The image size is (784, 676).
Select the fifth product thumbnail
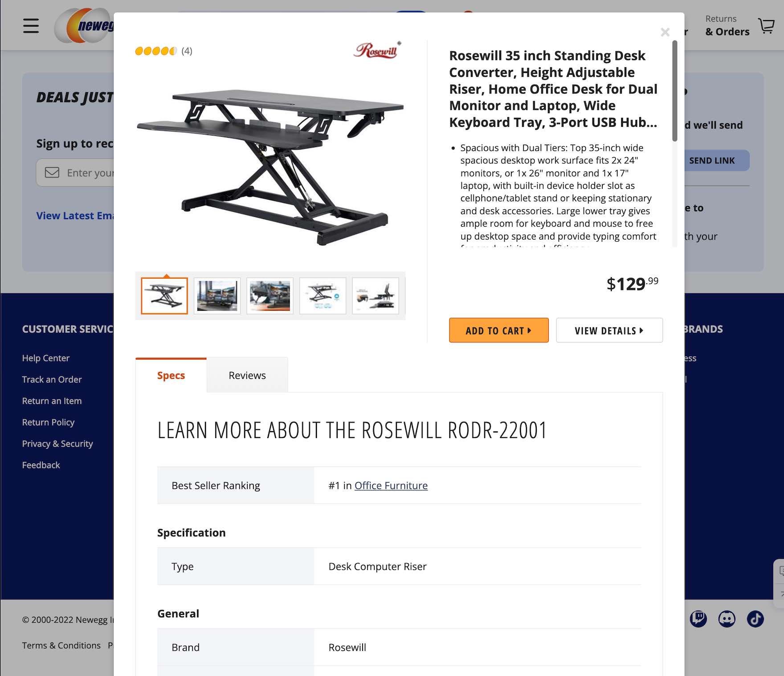click(x=376, y=296)
